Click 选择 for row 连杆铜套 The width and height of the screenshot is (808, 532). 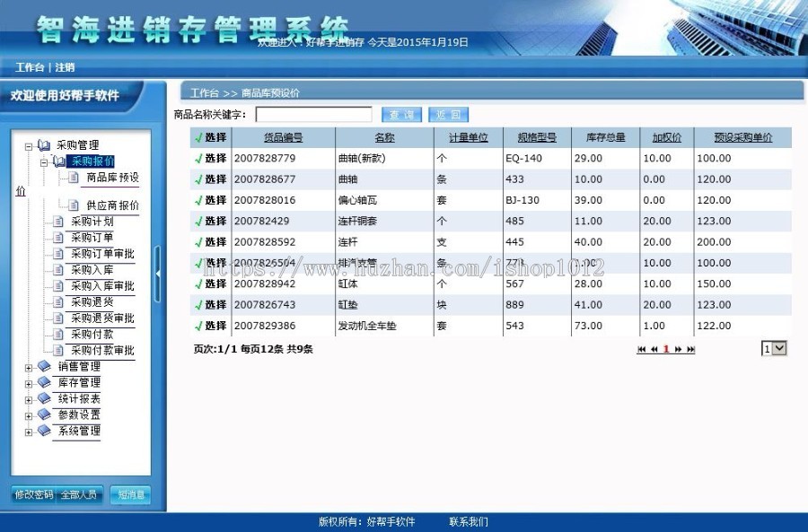coord(211,221)
